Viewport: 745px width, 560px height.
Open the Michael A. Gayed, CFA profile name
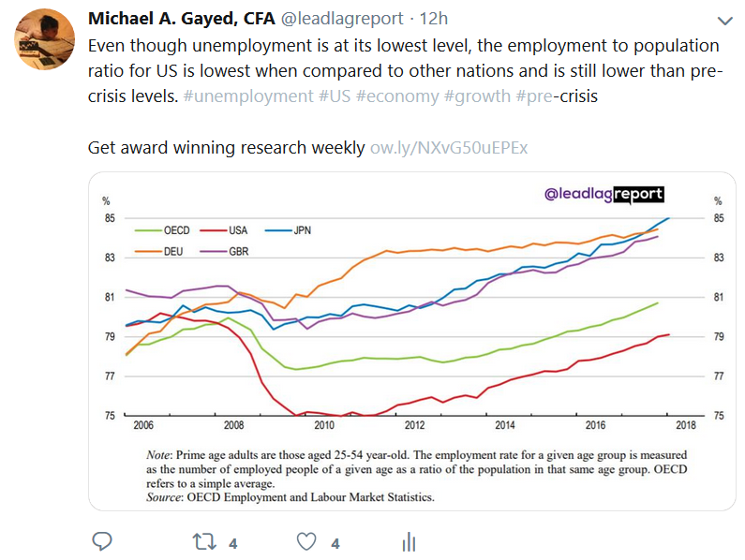(182, 20)
